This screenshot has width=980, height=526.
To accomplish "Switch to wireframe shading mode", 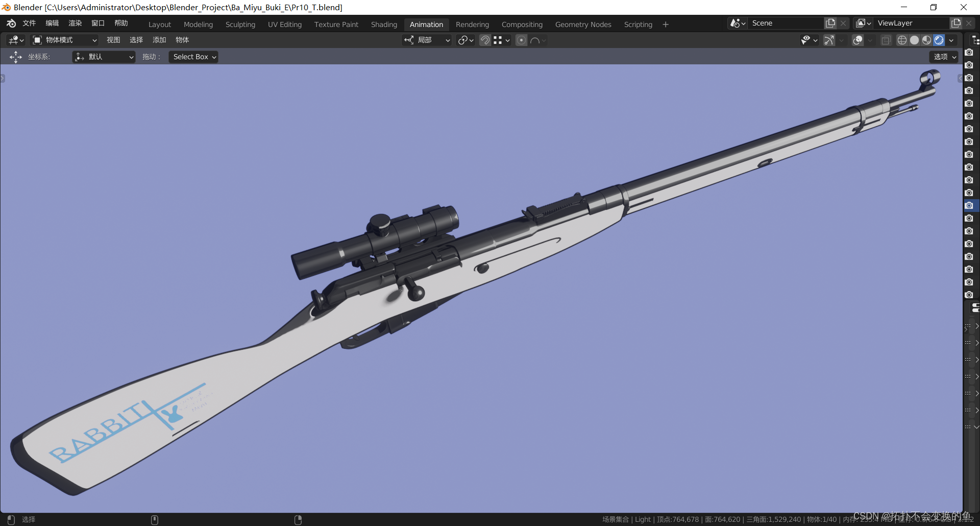I will tap(902, 40).
